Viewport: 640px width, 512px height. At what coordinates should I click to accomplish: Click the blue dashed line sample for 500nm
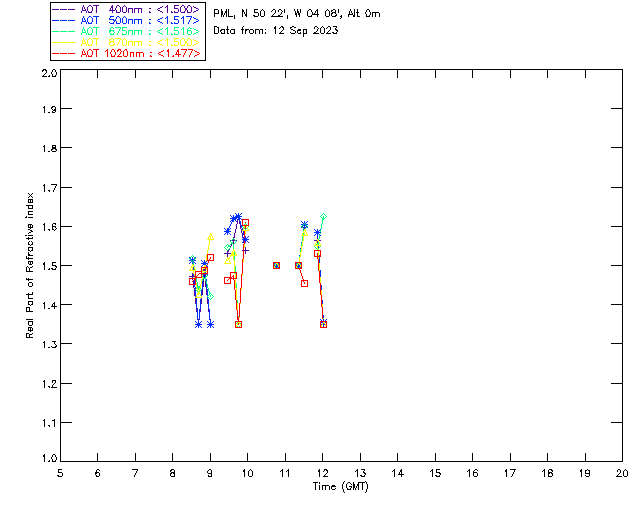point(64,20)
